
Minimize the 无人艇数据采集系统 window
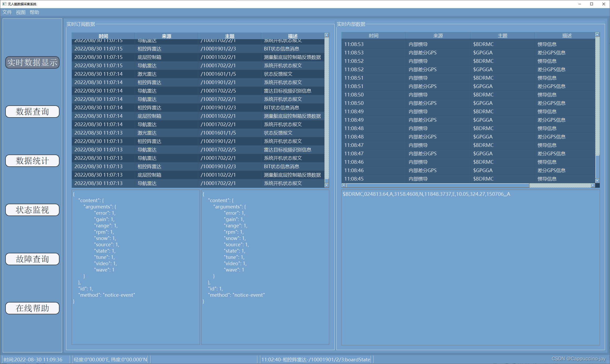[x=580, y=4]
